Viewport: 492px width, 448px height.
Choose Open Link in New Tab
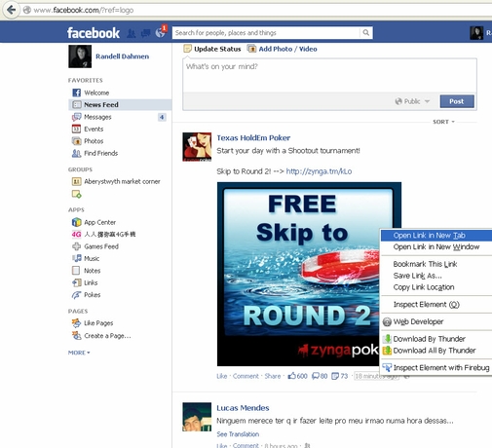[436, 236]
